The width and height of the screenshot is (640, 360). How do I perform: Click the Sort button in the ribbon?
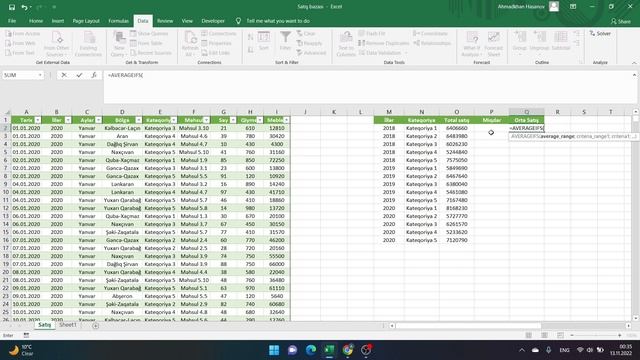264,41
